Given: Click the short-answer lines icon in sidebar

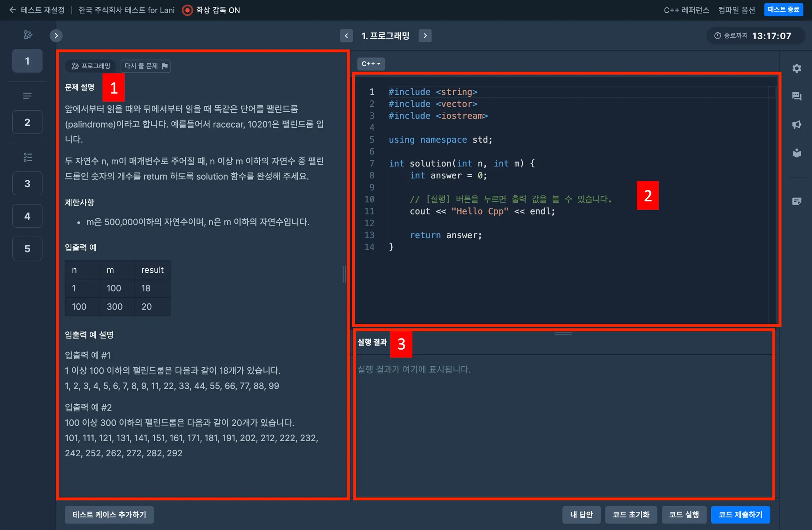Looking at the screenshot, I should click(27, 96).
